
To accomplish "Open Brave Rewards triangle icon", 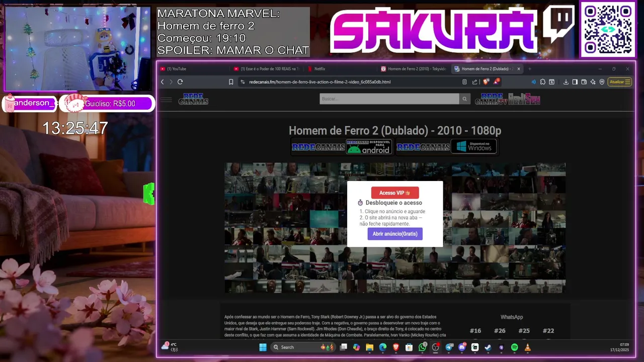I will point(496,81).
